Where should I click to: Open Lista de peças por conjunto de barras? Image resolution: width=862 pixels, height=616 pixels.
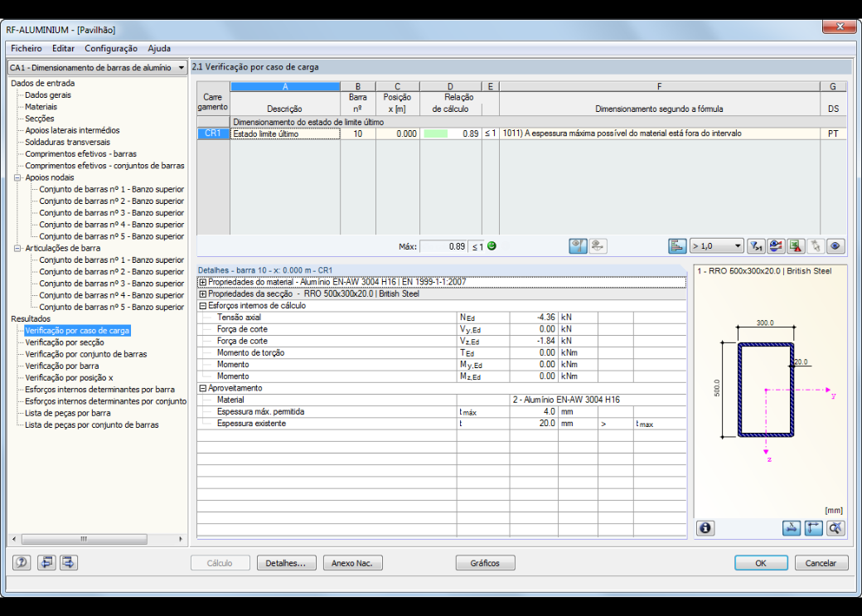point(92,424)
